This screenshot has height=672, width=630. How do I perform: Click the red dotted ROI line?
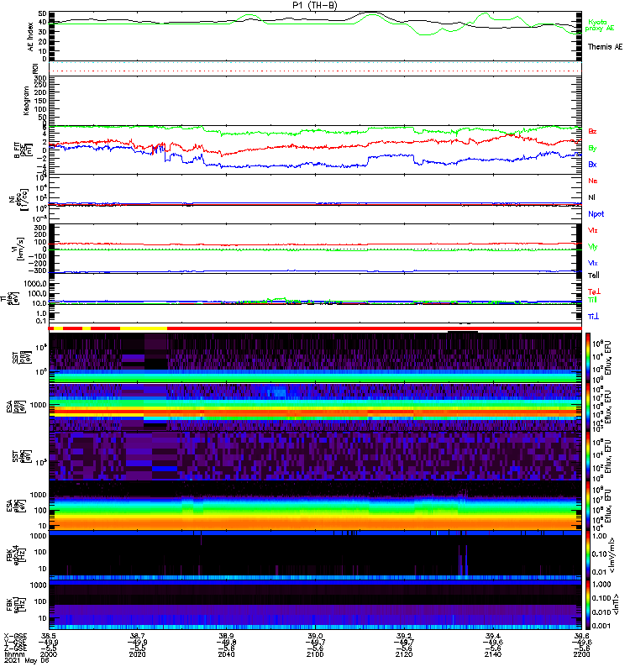click(315, 71)
